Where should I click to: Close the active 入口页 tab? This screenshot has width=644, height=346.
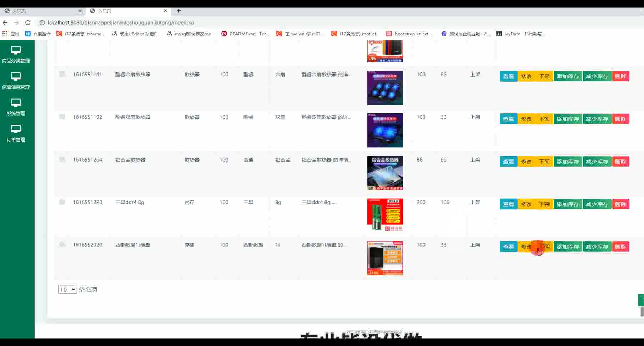(x=165, y=11)
